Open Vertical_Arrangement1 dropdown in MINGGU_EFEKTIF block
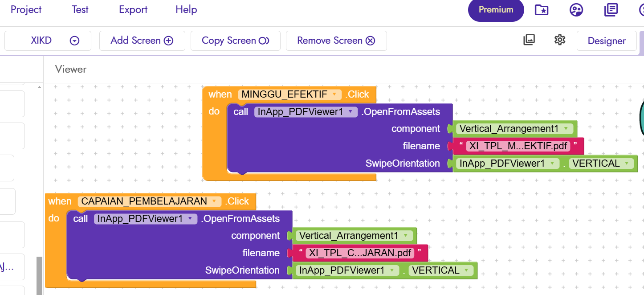The image size is (644, 295). click(514, 129)
